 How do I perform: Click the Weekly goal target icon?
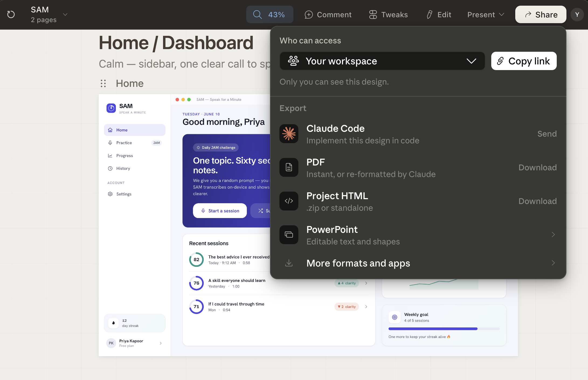coord(395,317)
